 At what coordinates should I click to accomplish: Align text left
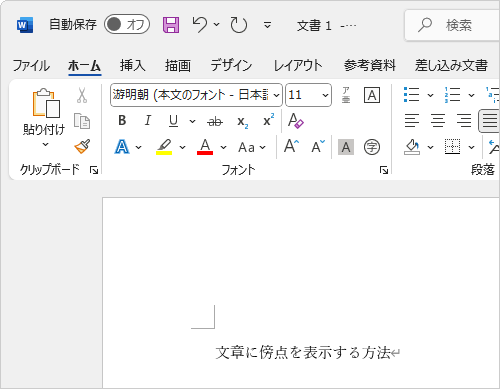pyautogui.click(x=412, y=120)
